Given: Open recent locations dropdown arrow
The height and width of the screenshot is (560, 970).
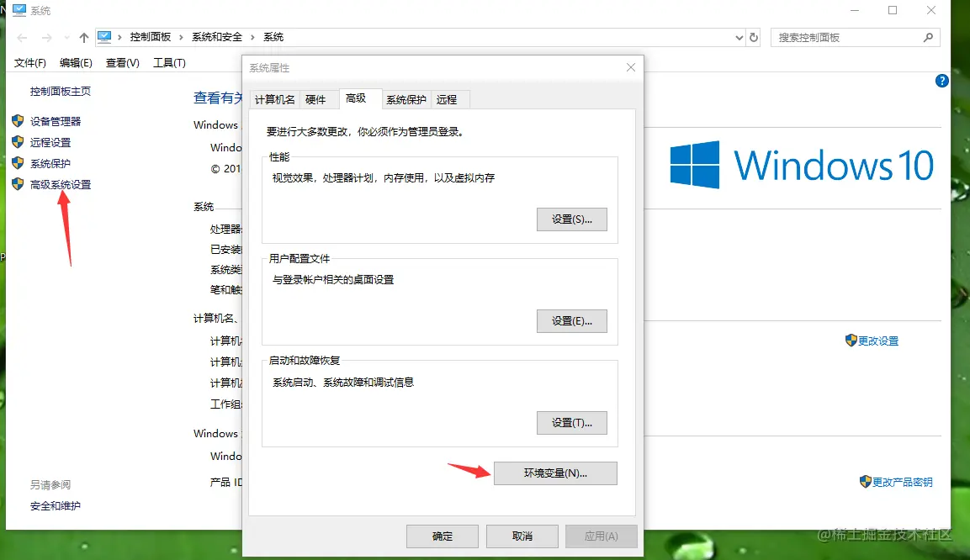Looking at the screenshot, I should (66, 38).
